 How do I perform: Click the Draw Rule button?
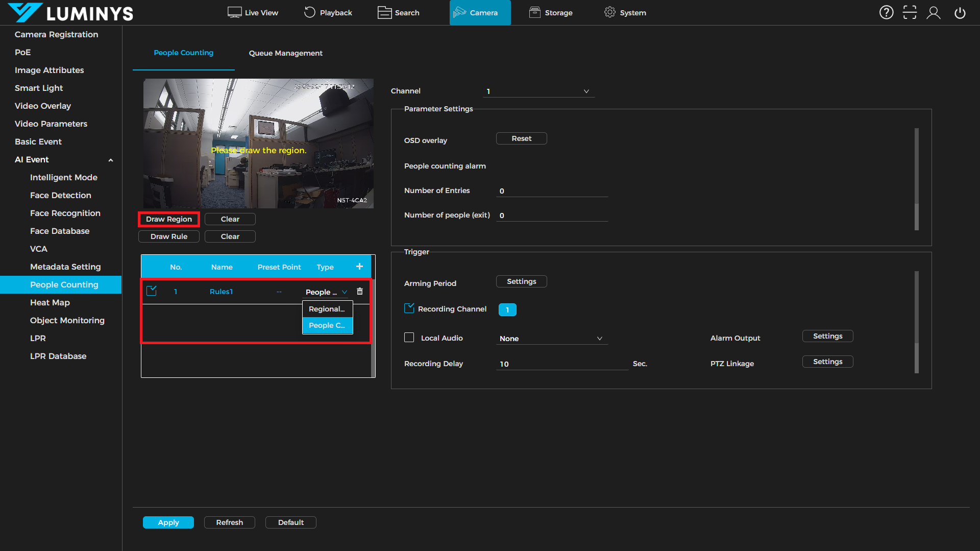[168, 236]
